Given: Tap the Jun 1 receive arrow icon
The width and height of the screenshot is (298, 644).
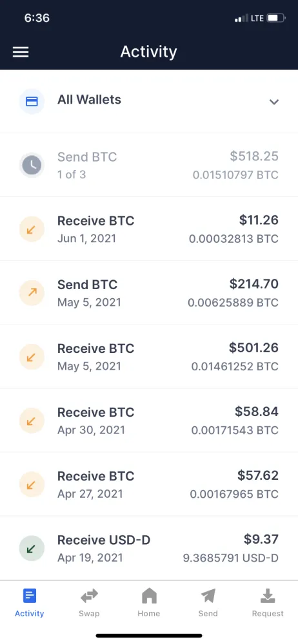Looking at the screenshot, I should click(x=32, y=229).
